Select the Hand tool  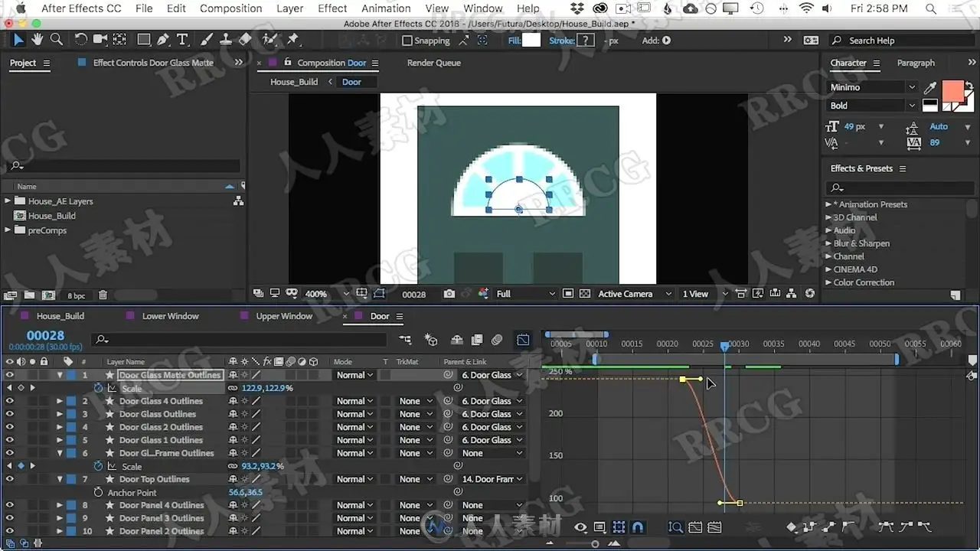pyautogui.click(x=38, y=40)
